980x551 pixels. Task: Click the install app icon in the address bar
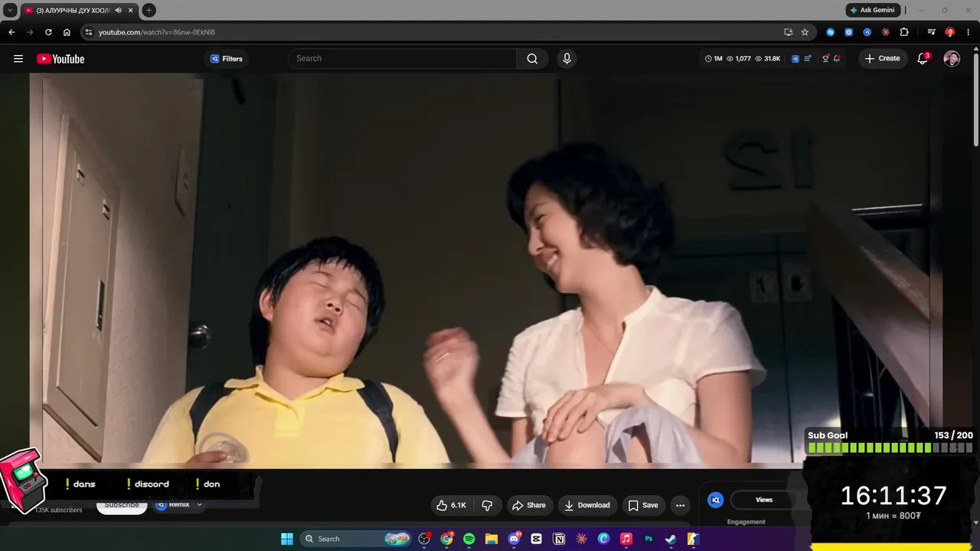(x=789, y=32)
